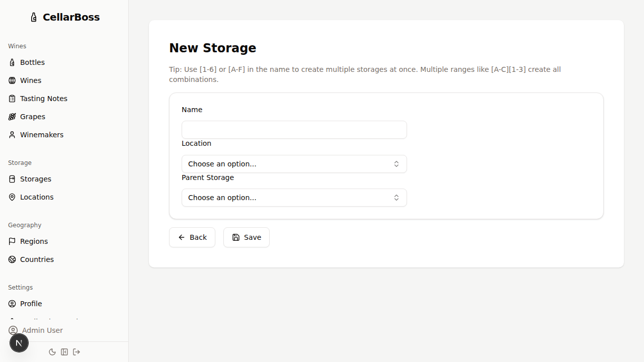The width and height of the screenshot is (644, 362).
Task: Expand the Profile settings entry
Action: [32, 303]
